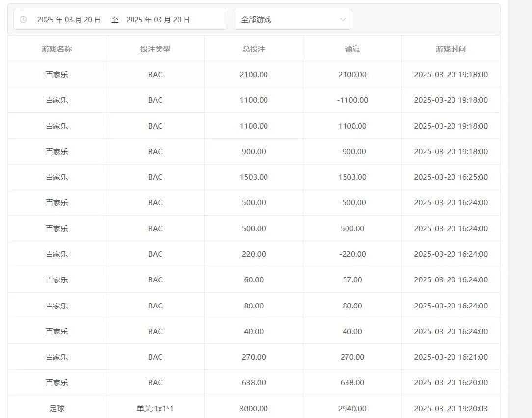Click the 游戏名称 column header
The width and height of the screenshot is (532, 418).
tap(57, 49)
